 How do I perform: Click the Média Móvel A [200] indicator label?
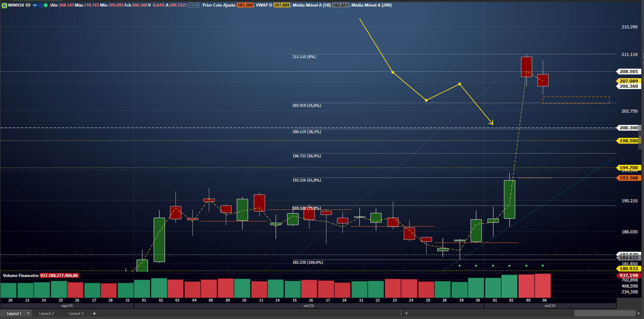coord(371,5)
